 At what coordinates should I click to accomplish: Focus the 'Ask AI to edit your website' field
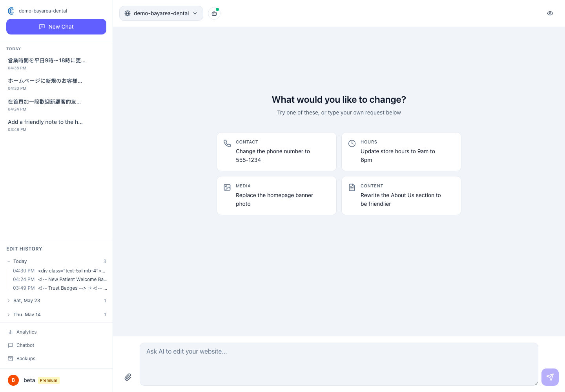coord(339,364)
